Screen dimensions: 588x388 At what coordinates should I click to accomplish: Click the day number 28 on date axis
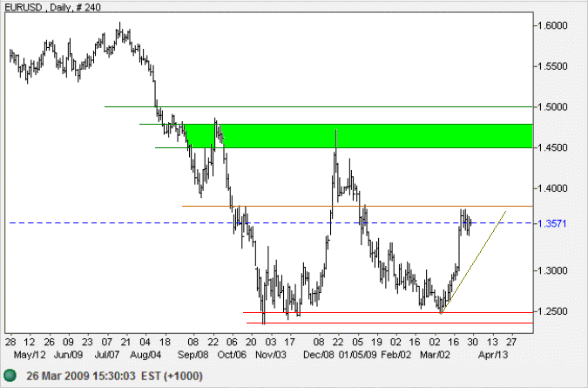[x=10, y=342]
